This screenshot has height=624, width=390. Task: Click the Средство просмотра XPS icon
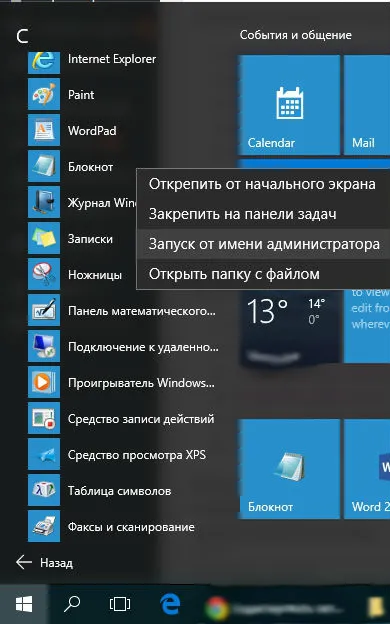pos(44,454)
